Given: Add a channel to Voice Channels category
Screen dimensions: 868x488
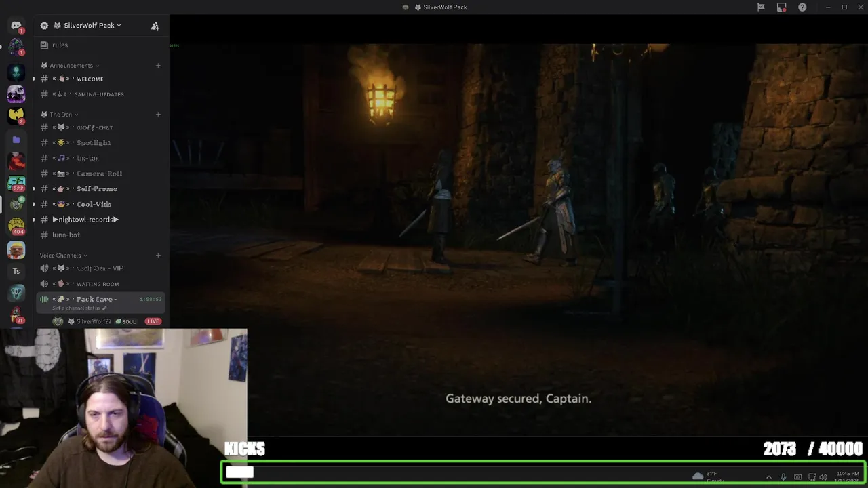Looking at the screenshot, I should click(x=158, y=256).
